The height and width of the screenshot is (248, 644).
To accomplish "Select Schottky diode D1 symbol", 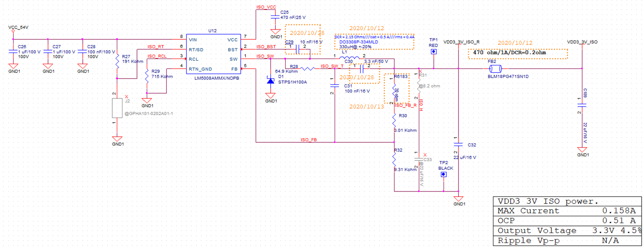I will 270,80.
